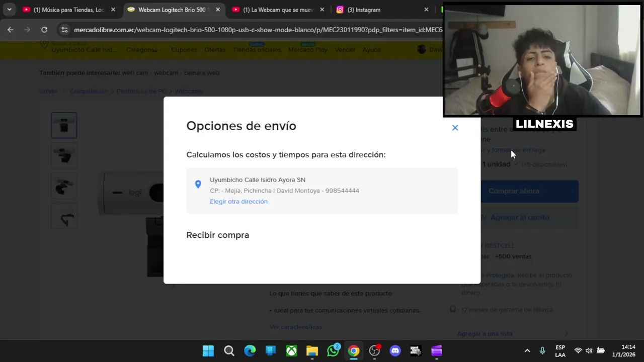Click the Ver características link
Screen dimensions: 644x362
pos(295,327)
